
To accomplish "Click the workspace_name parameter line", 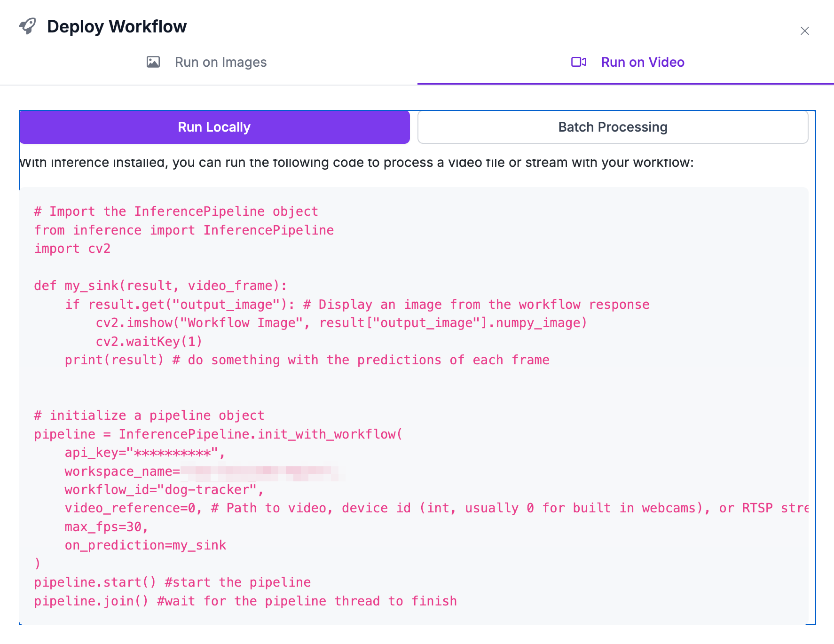I will click(205, 471).
